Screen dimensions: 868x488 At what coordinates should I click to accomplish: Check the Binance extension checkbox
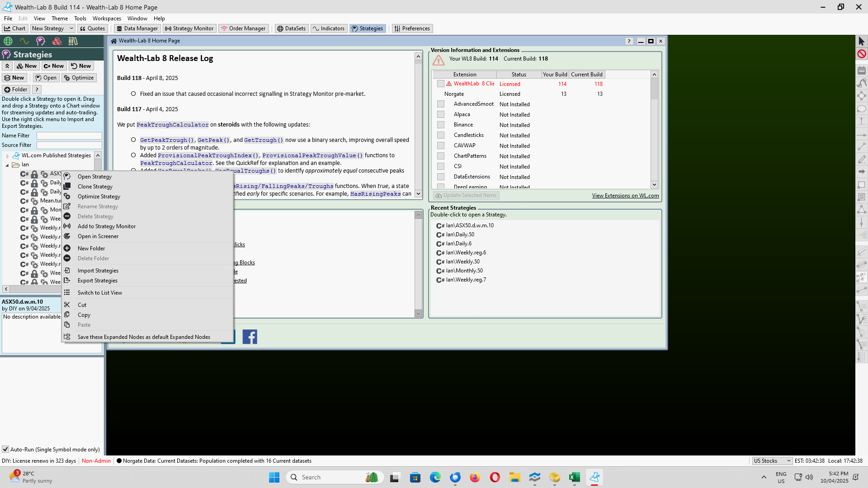(x=441, y=125)
